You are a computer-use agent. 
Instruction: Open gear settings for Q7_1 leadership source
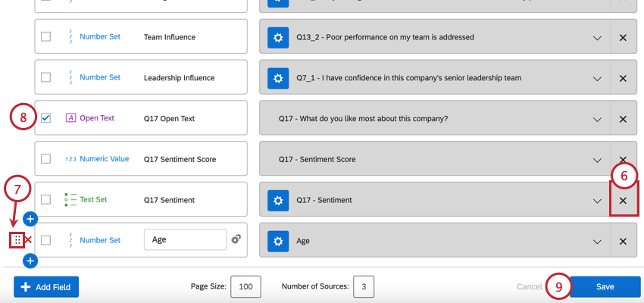[278, 78]
